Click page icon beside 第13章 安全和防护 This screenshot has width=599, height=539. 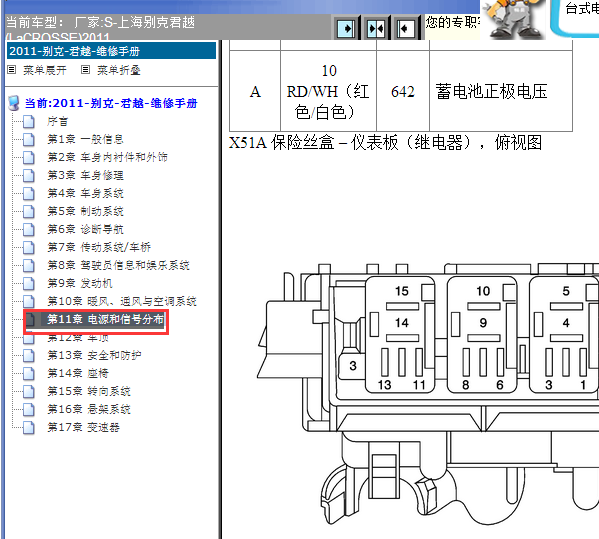[x=29, y=356]
